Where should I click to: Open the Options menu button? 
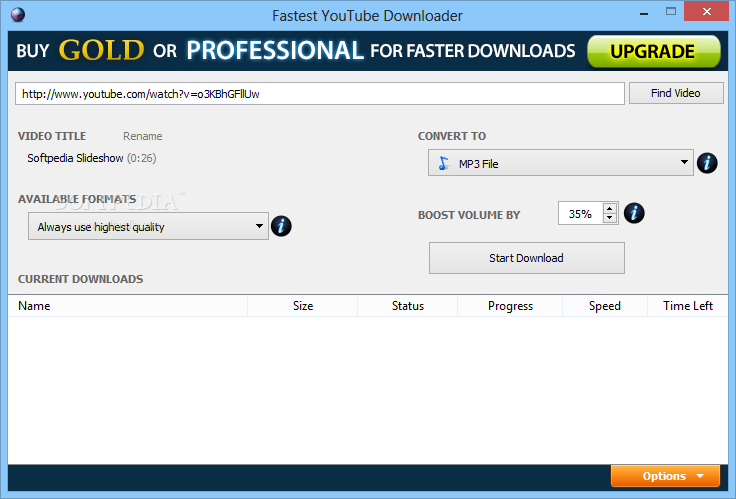[665, 476]
